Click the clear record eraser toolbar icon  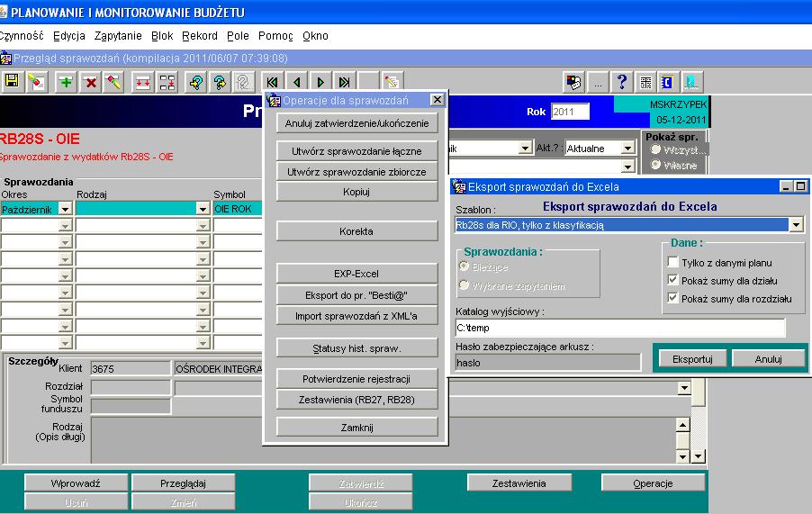[x=36, y=82]
